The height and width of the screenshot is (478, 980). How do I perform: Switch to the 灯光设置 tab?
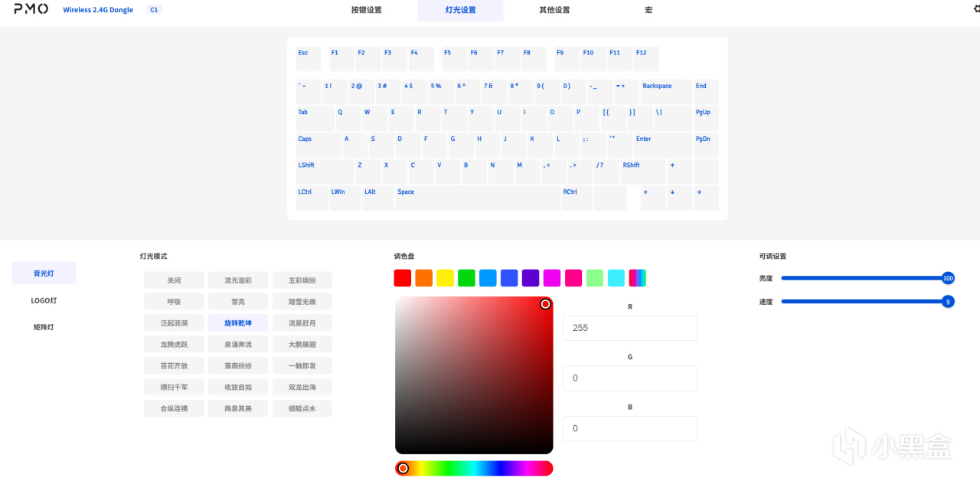point(460,10)
